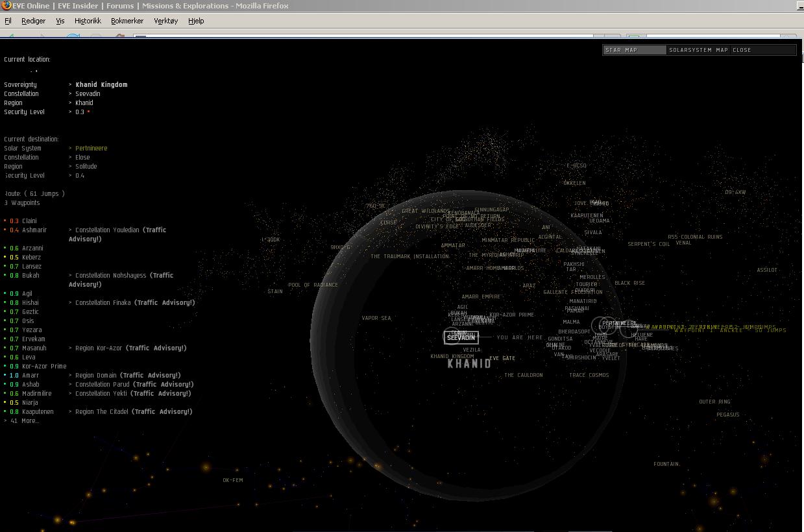Click Region The Citadel traffic advisory
Viewport: 804px width, 532px height.
pos(134,411)
